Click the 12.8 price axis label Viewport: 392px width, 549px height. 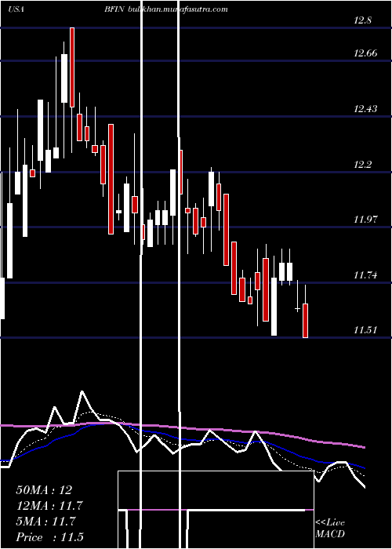[362, 20]
